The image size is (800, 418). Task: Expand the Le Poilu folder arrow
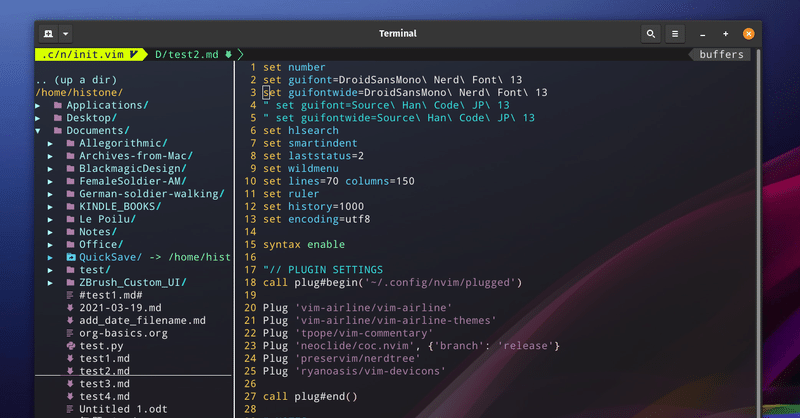[x=50, y=219]
